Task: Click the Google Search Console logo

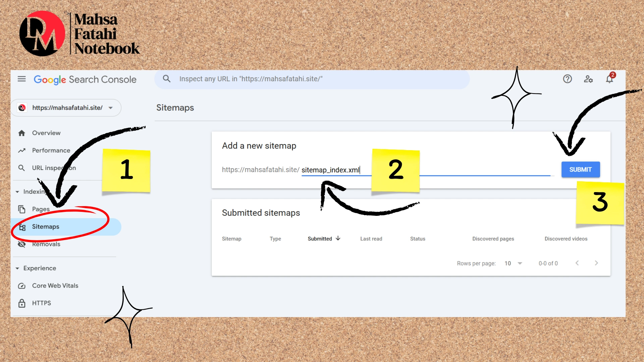Action: (x=85, y=79)
